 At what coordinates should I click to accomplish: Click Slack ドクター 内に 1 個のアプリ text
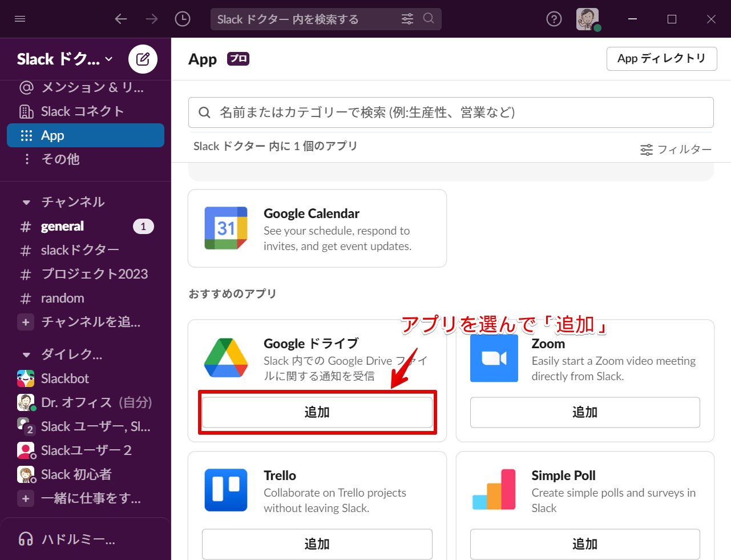pyautogui.click(x=275, y=146)
